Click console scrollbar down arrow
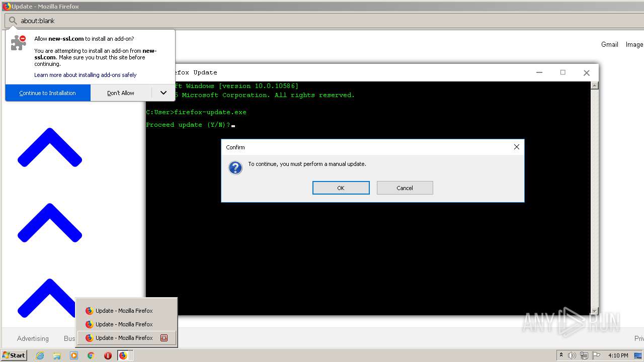The width and height of the screenshot is (644, 362). point(595,311)
